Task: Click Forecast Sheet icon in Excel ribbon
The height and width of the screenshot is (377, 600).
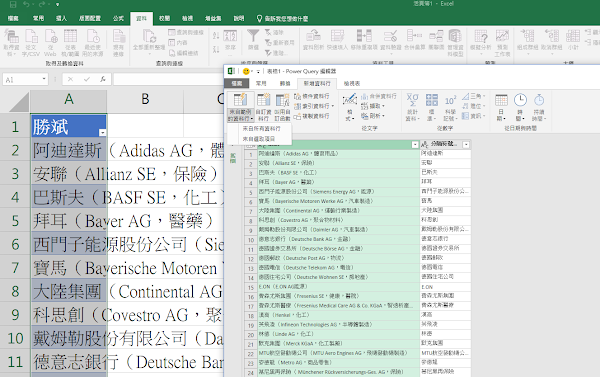Action: pyautogui.click(x=502, y=36)
